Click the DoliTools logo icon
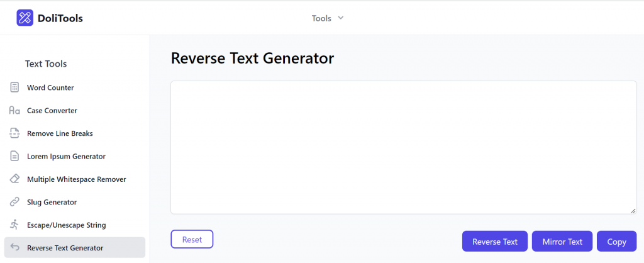 pos(25,18)
